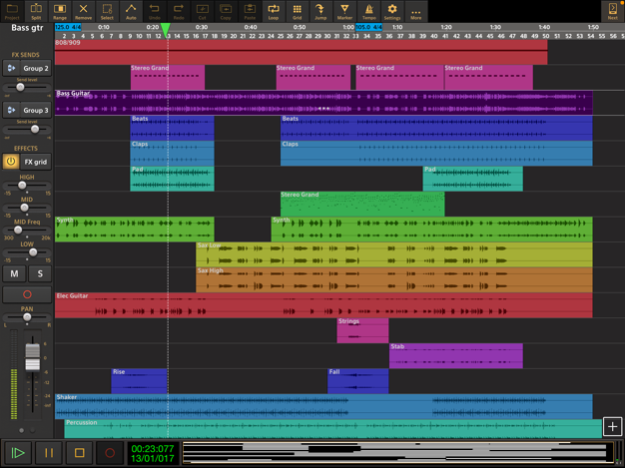The image size is (625, 468).
Task: Open the FX grid
Action: pyautogui.click(x=36, y=161)
